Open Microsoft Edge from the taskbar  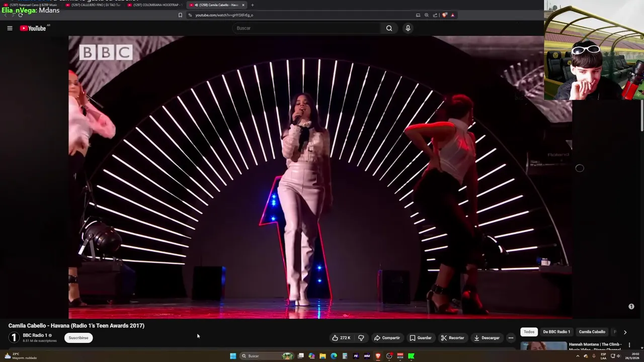334,356
